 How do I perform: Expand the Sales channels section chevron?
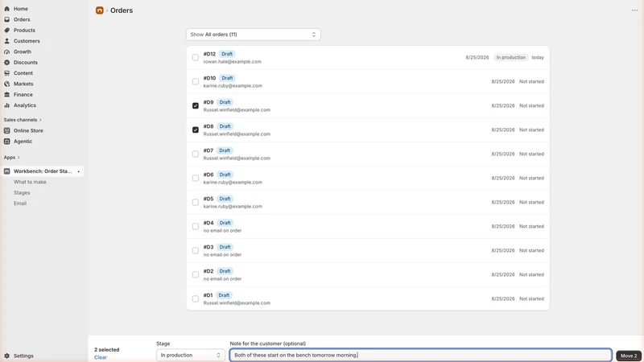(40, 120)
